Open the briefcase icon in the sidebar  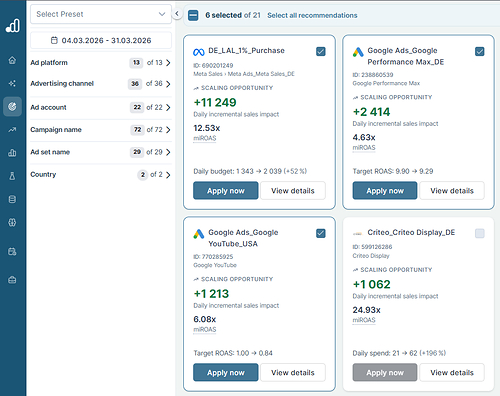12,280
